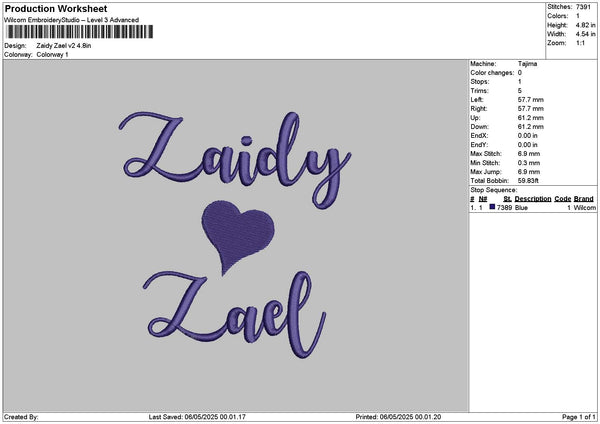Click the design name Zaidy Zael v2 4.8in

click(64, 46)
